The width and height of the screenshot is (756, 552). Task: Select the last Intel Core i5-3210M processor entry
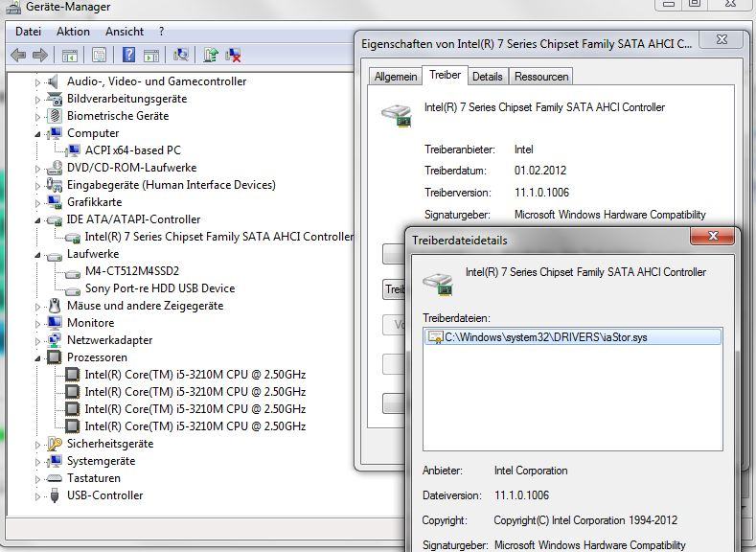click(x=195, y=426)
